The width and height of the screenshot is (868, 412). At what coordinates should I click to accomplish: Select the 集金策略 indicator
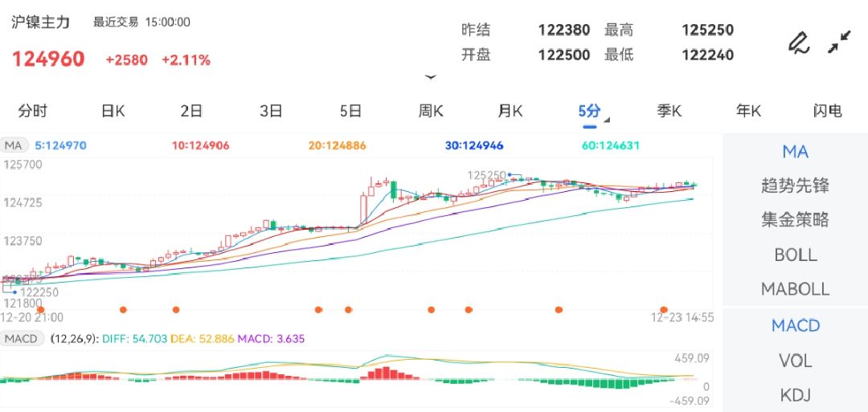click(x=795, y=219)
